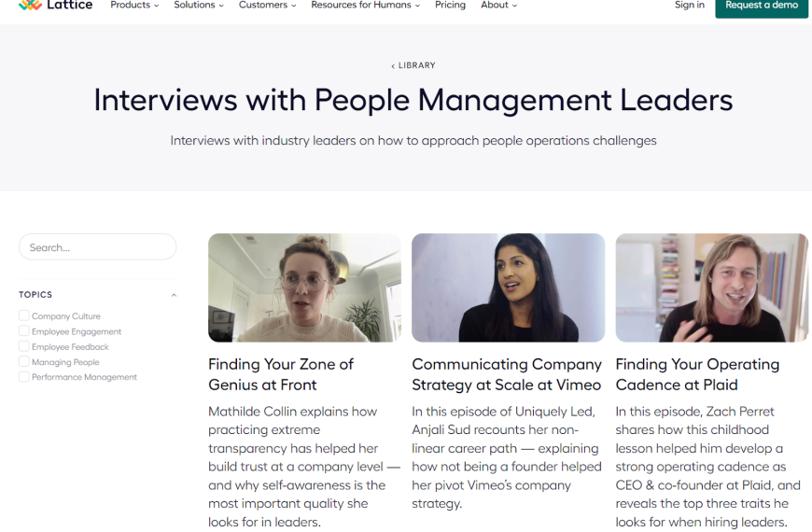
Task: Click the Lattice logo icon
Action: point(30,6)
